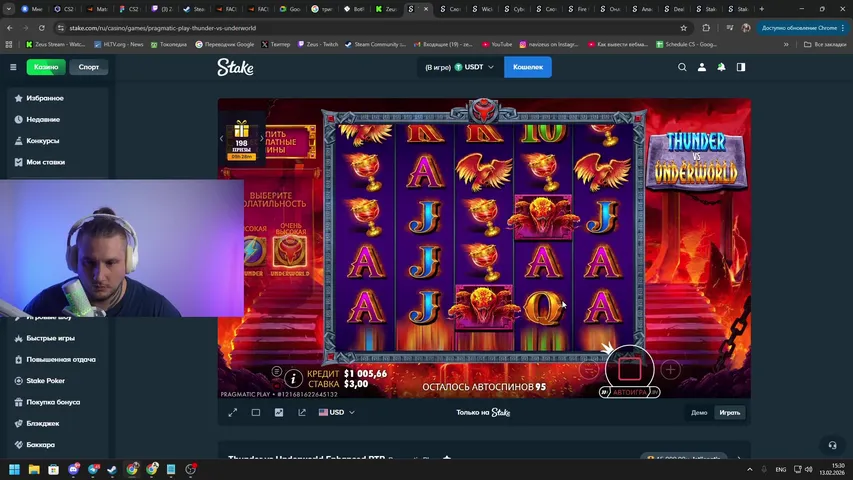
Task: Open the hamburger menu beside Казино
Action: 13,67
